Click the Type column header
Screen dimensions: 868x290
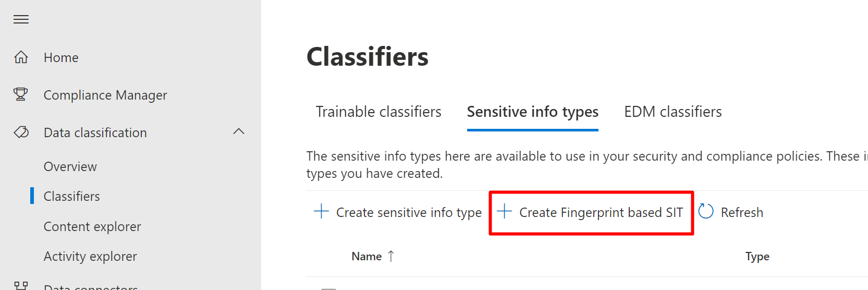[x=757, y=256]
